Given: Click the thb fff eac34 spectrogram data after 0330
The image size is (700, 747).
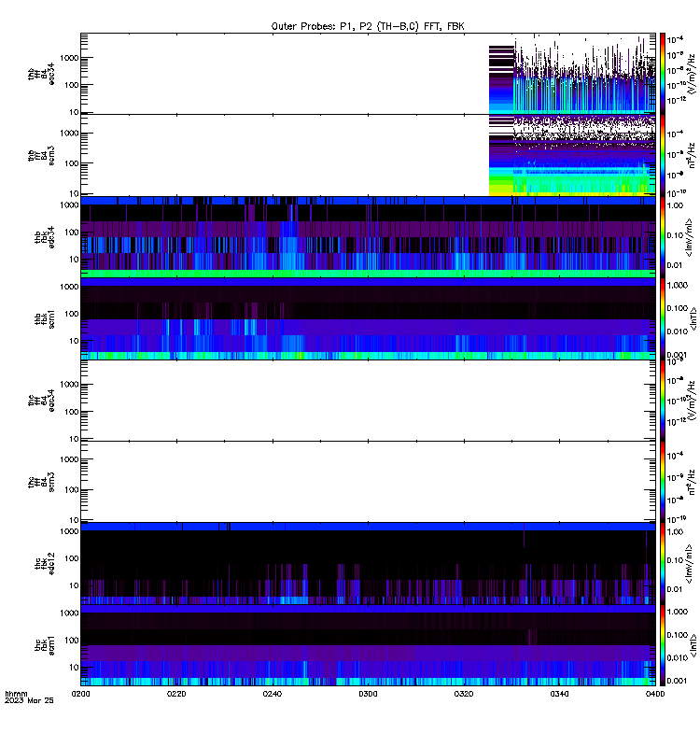Looking at the screenshot, I should pos(585,77).
